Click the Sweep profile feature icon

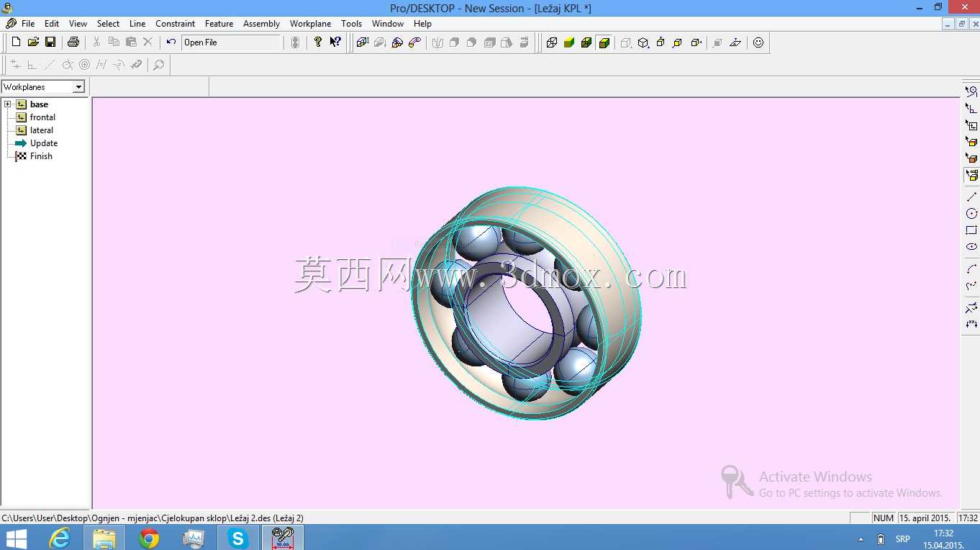(x=414, y=42)
